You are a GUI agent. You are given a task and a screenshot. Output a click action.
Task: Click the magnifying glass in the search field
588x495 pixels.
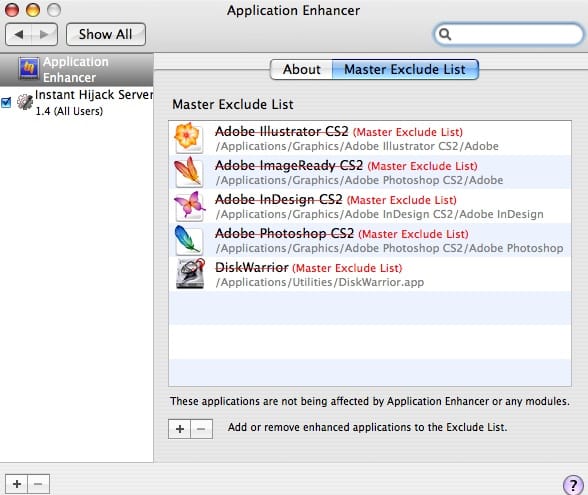445,34
